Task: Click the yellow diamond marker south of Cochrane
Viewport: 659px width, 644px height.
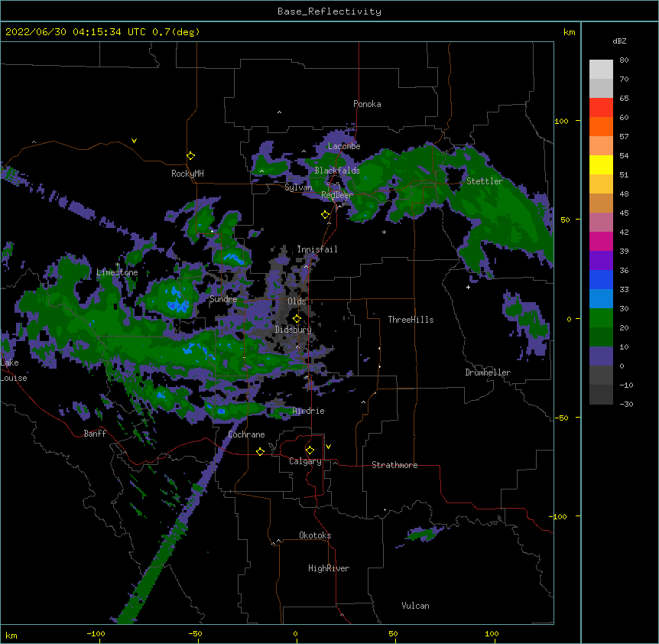Action: click(x=260, y=451)
